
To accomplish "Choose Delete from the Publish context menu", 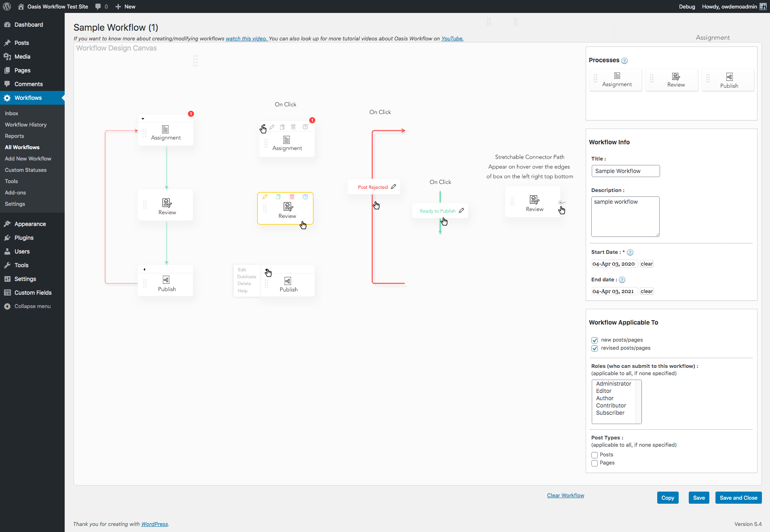I will pyautogui.click(x=244, y=284).
